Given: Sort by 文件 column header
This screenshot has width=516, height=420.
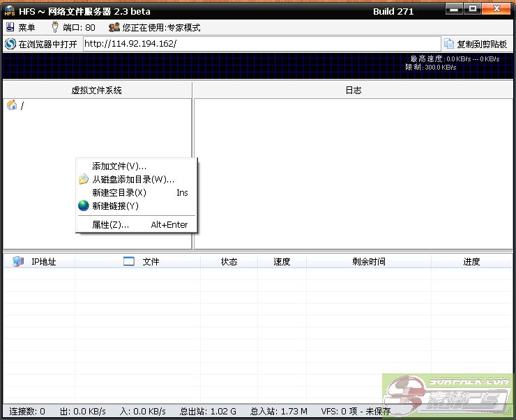Looking at the screenshot, I should pyautogui.click(x=151, y=262).
